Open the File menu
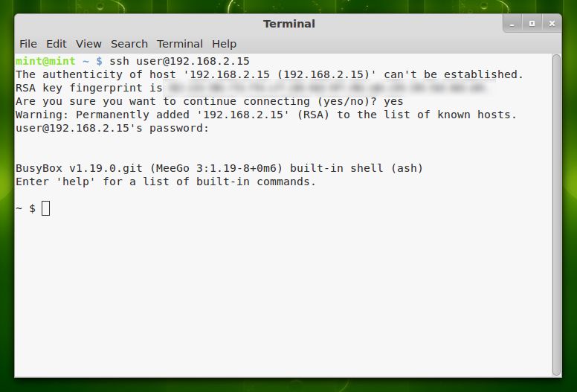577x392 pixels. pos(28,44)
